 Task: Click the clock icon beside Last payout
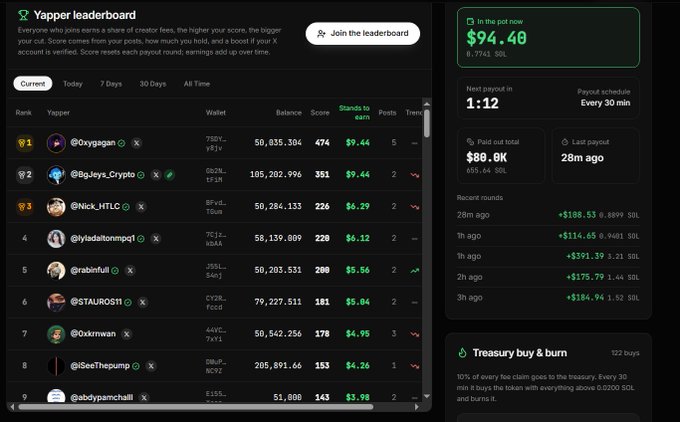(x=565, y=142)
